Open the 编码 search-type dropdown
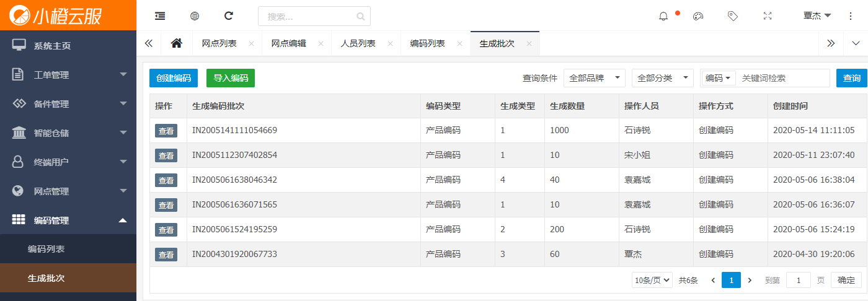Viewport: 868px width, 301px height. point(719,78)
